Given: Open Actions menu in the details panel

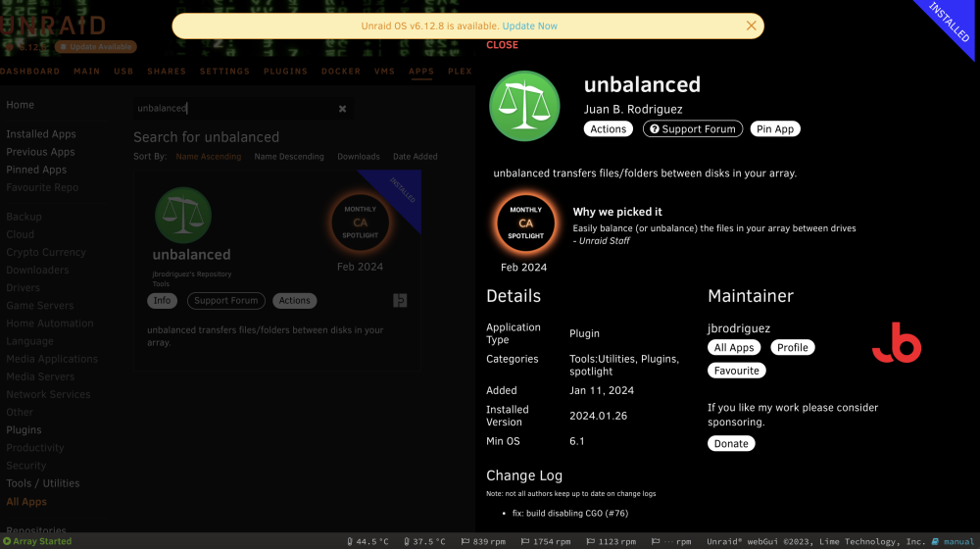Looking at the screenshot, I should [x=608, y=128].
